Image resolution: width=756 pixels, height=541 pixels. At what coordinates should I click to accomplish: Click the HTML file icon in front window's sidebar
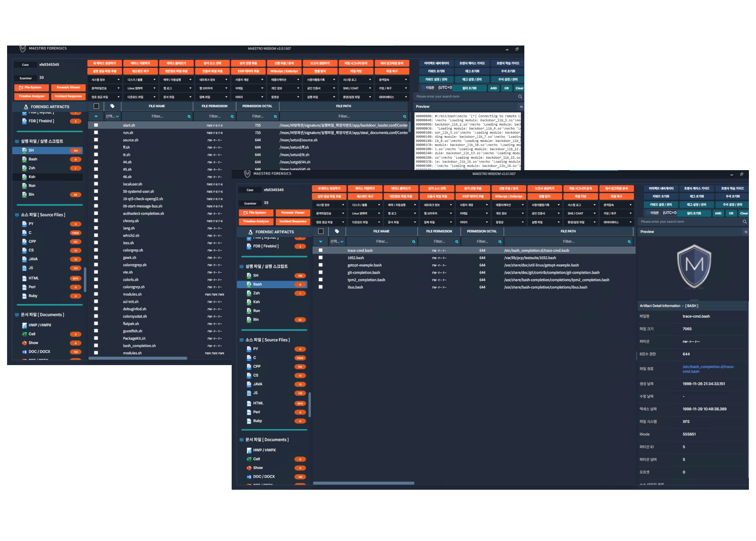tap(249, 403)
